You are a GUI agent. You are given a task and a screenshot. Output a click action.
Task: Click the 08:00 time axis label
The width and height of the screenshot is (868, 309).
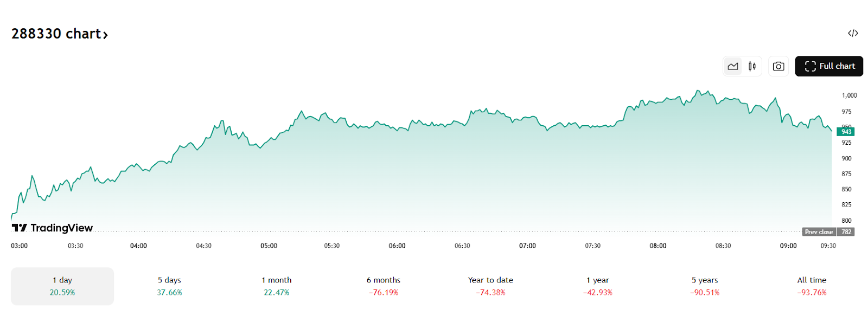(x=658, y=246)
